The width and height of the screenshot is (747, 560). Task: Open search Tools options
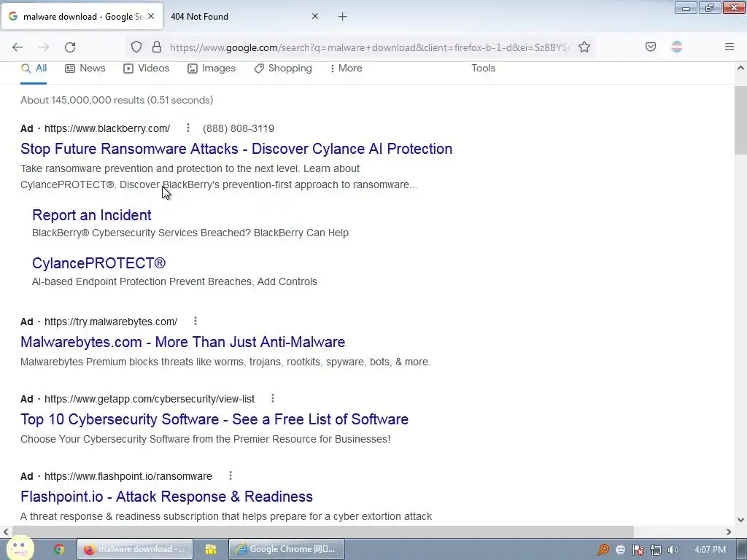(483, 69)
